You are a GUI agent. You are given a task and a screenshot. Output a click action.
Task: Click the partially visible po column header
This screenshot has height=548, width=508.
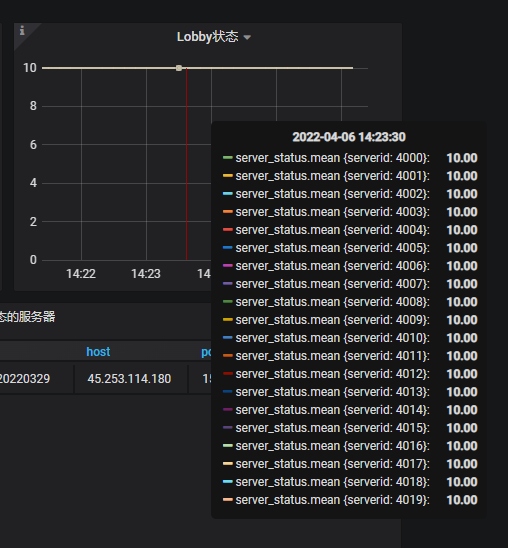[206, 352]
